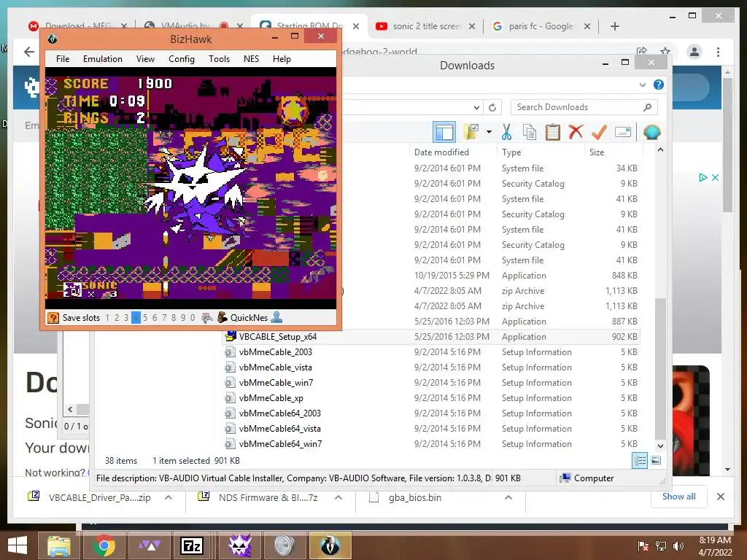Screen dimensions: 747x560
Task: Click the folder options icon in Downloads toolbar
Action: [472, 132]
